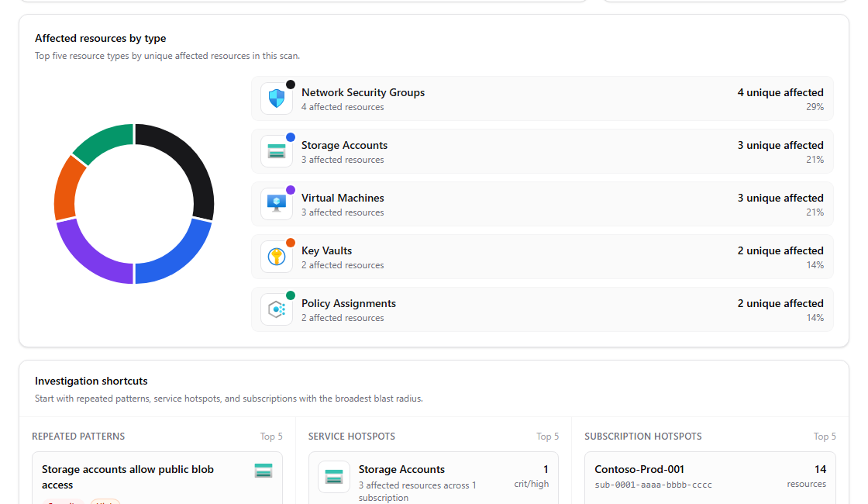Click the Storage Accounts icon in the resource list
This screenshot has height=504, width=868.
pos(277,151)
